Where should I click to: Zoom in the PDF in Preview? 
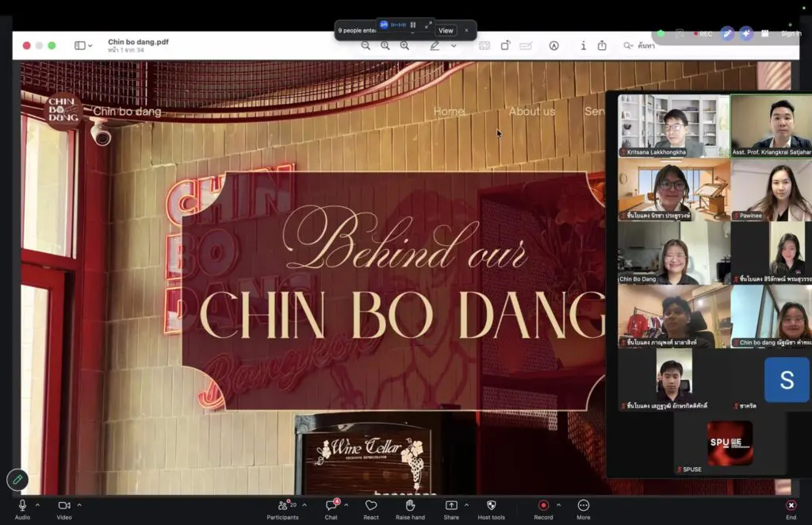click(404, 45)
